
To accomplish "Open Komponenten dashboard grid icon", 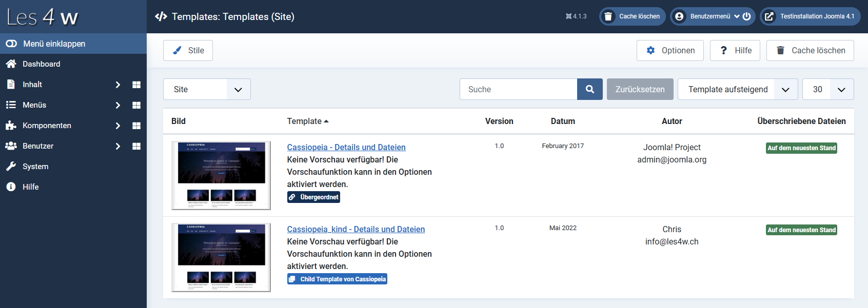I will pos(136,126).
